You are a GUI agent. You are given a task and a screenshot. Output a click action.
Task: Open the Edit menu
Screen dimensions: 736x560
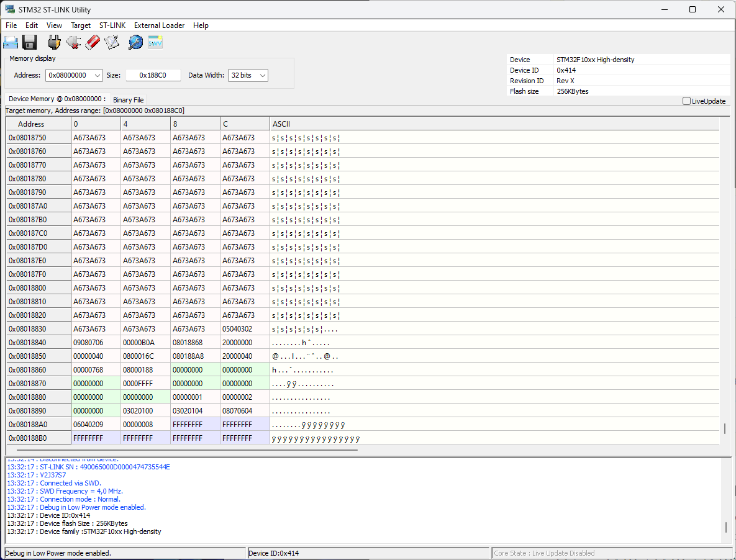32,25
